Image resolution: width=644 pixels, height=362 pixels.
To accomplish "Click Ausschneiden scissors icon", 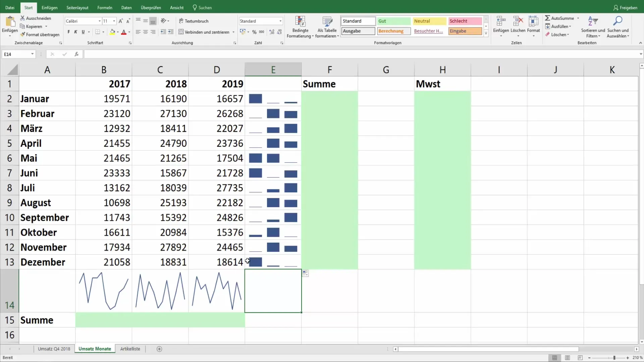I will tap(22, 18).
